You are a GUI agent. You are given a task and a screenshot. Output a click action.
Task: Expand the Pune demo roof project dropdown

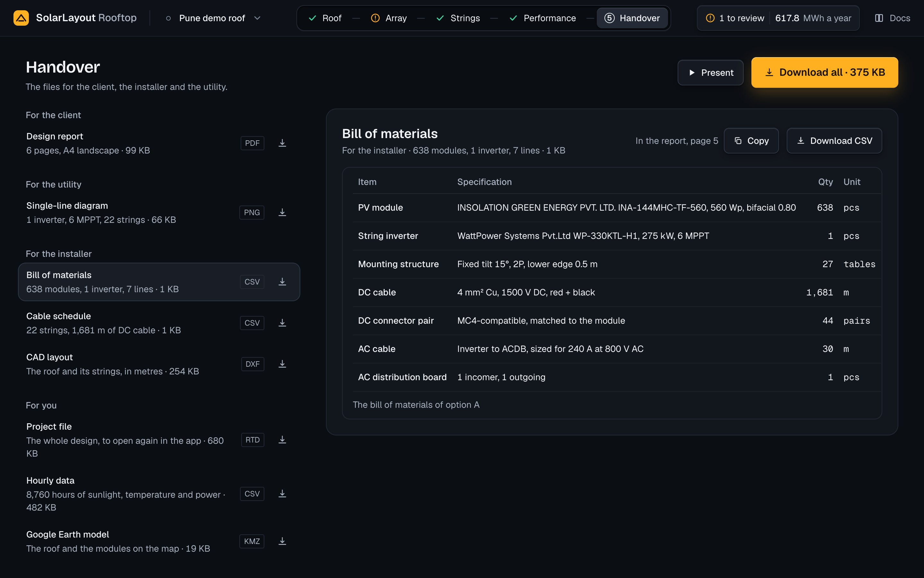pos(213,18)
